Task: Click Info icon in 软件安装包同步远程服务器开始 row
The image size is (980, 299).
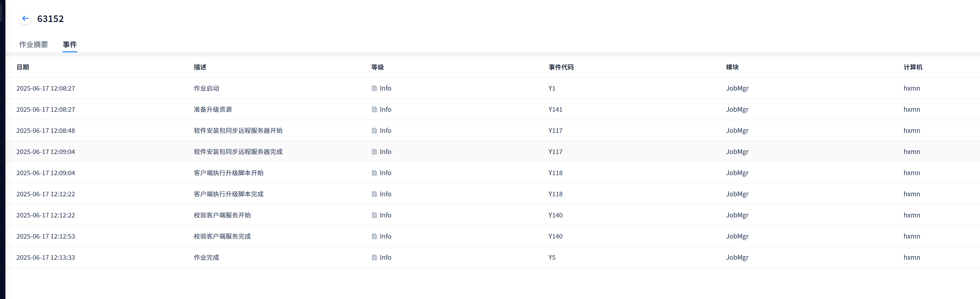Action: pyautogui.click(x=374, y=130)
